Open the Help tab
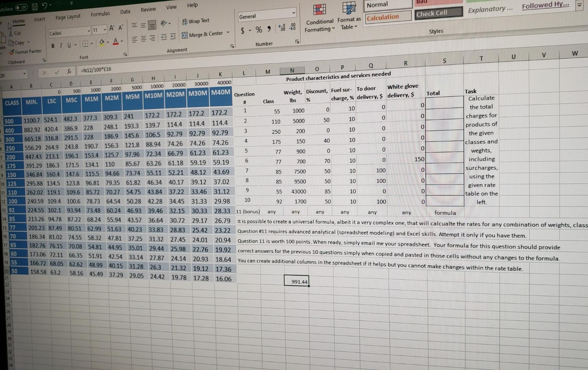The width and height of the screenshot is (588, 370). [x=192, y=5]
